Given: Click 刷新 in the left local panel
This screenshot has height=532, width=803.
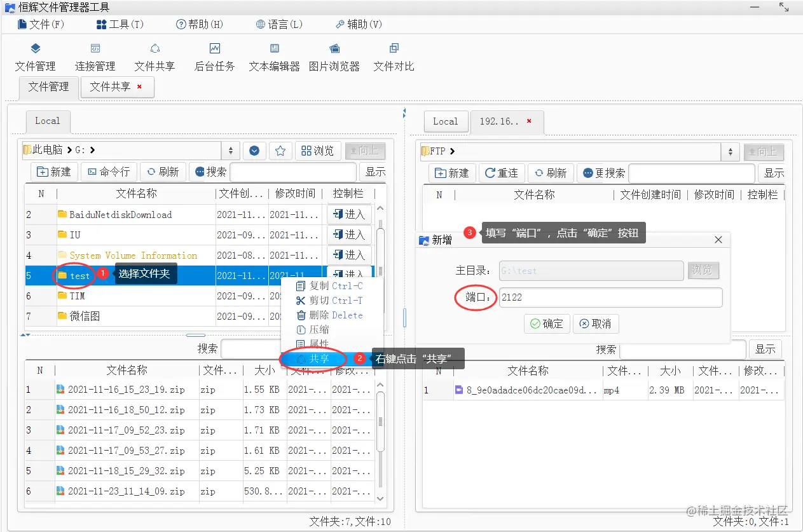Looking at the screenshot, I should tap(163, 172).
